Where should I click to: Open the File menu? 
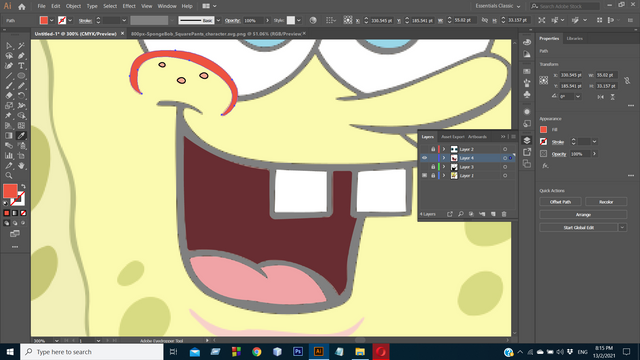click(42, 6)
